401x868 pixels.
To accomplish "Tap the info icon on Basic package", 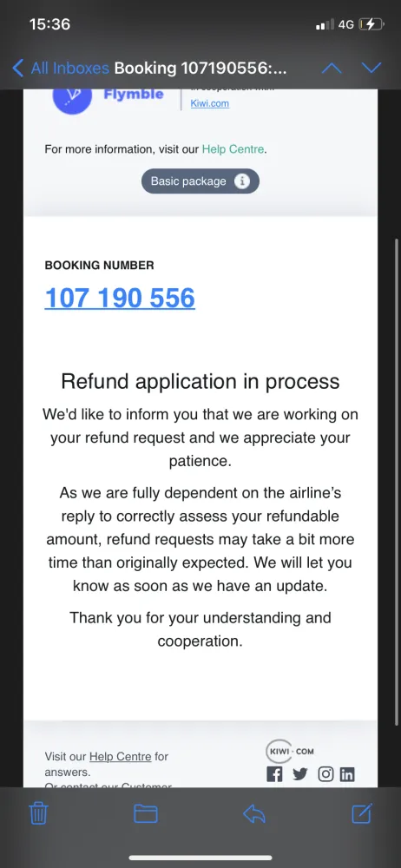I will tap(241, 181).
